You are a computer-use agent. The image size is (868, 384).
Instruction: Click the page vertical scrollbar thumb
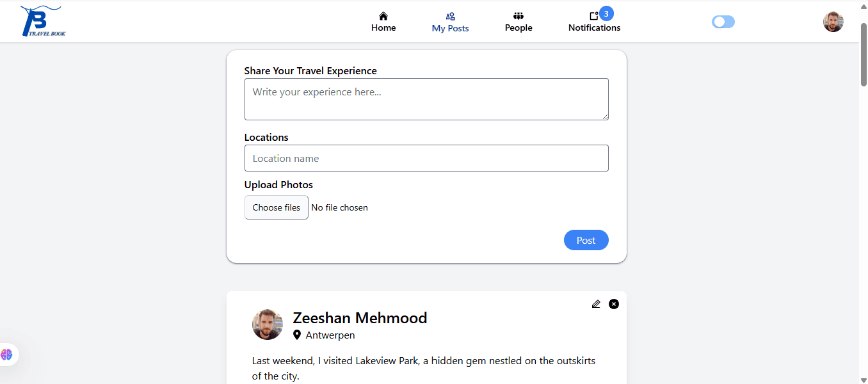pyautogui.click(x=864, y=54)
